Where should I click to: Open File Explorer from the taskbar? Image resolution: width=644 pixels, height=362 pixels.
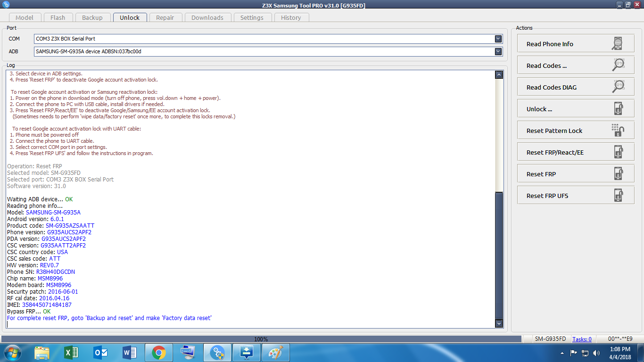coord(42,353)
